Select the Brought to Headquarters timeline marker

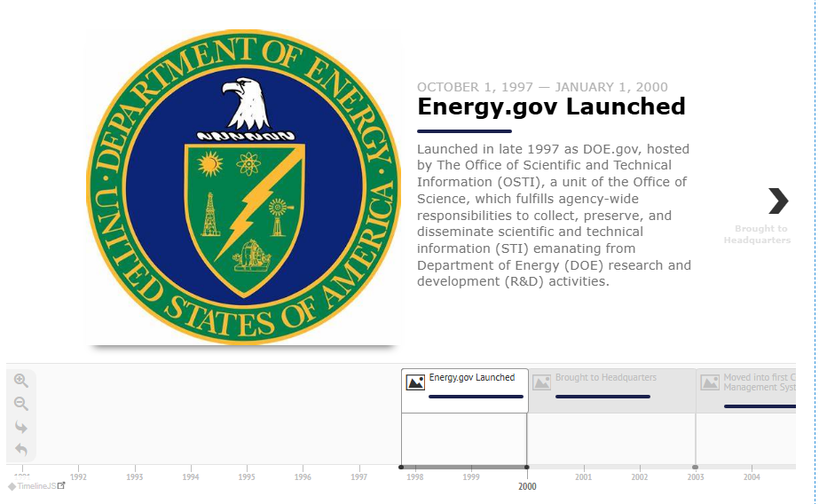coord(611,390)
